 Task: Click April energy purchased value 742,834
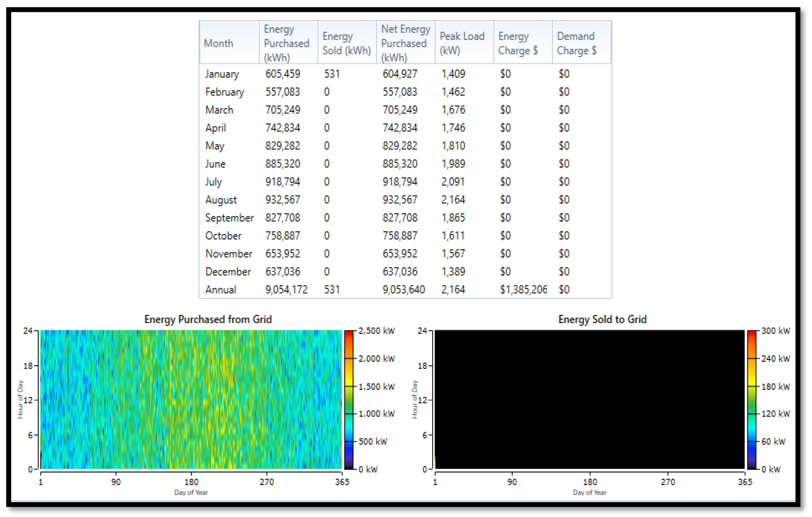point(283,128)
